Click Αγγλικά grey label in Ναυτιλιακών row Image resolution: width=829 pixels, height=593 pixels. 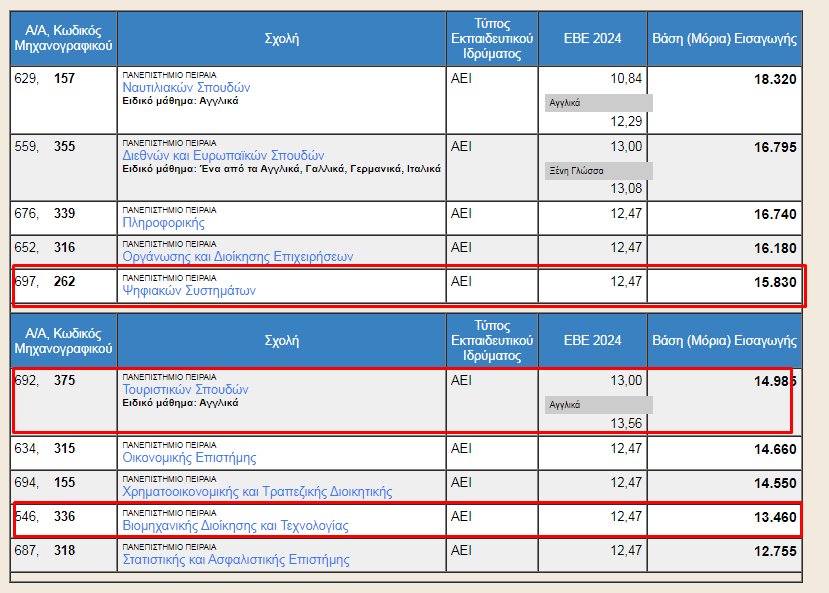click(598, 103)
